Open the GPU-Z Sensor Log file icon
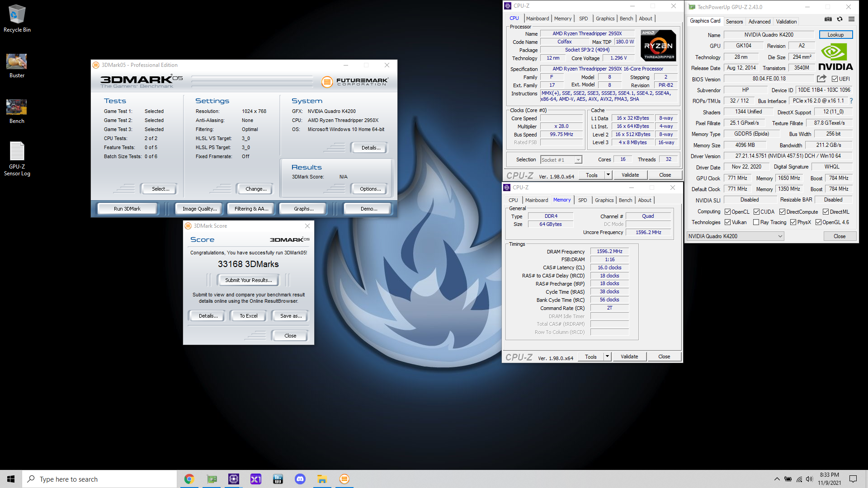 point(17,159)
